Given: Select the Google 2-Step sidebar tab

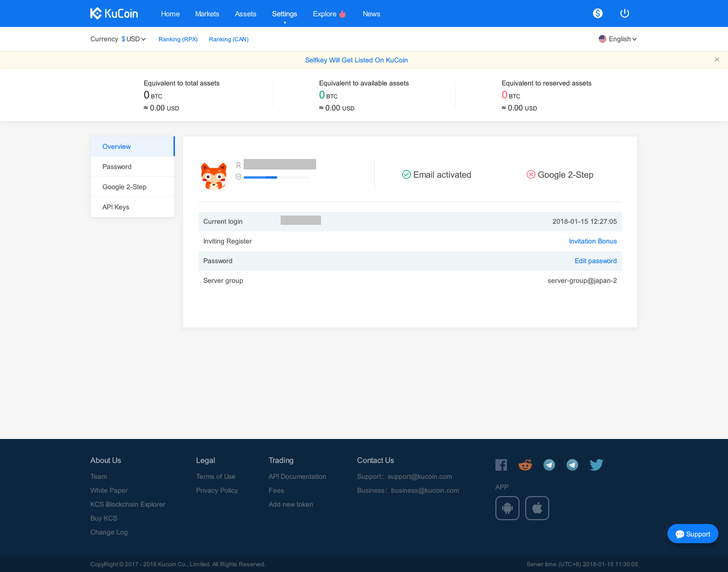Looking at the screenshot, I should pos(133,187).
